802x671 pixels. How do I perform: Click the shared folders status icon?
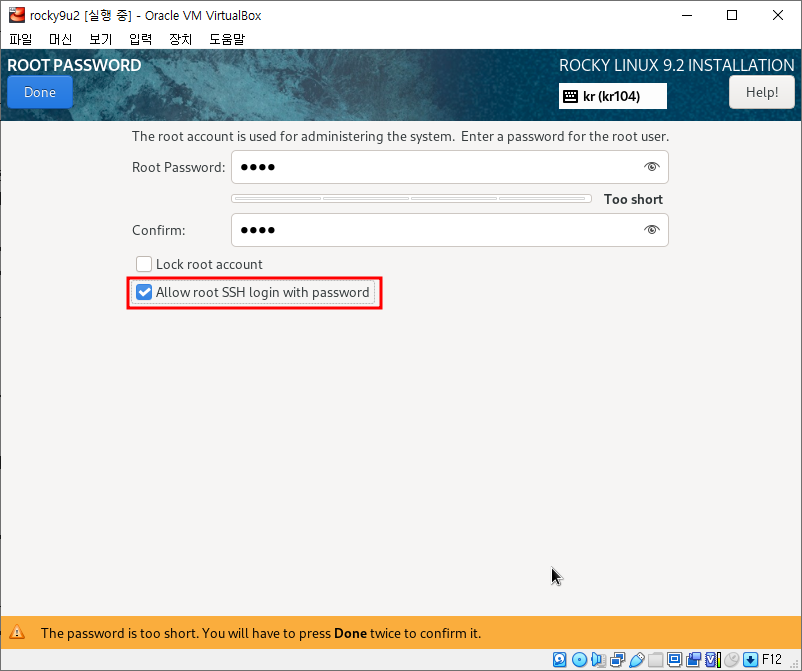point(656,660)
